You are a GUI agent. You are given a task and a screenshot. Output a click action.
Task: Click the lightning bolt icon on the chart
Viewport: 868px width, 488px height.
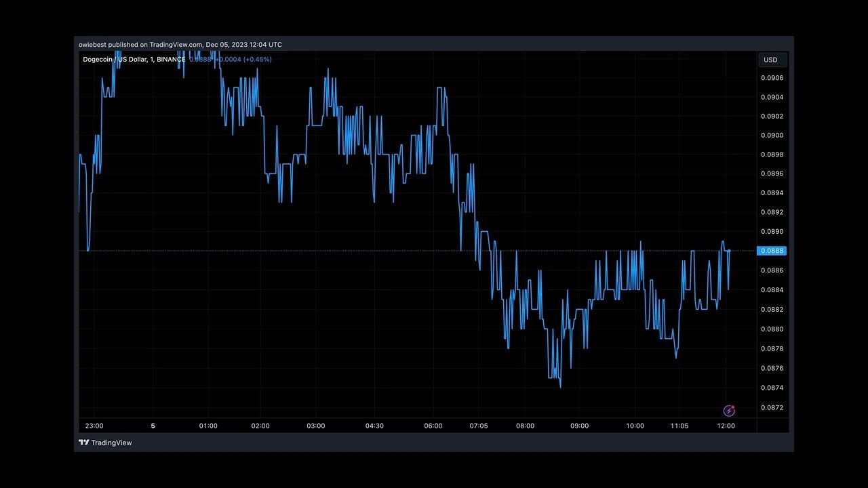[x=729, y=411]
